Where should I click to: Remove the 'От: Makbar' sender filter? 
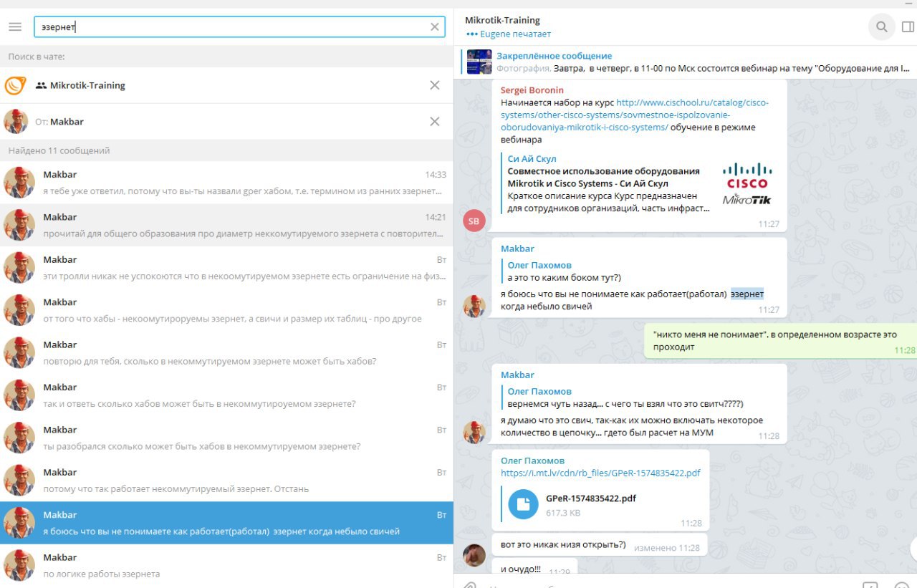click(434, 122)
